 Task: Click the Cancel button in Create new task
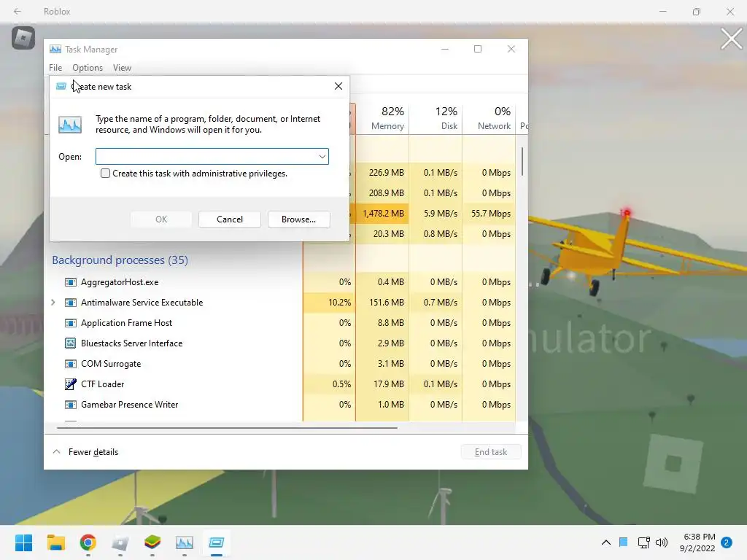230,219
